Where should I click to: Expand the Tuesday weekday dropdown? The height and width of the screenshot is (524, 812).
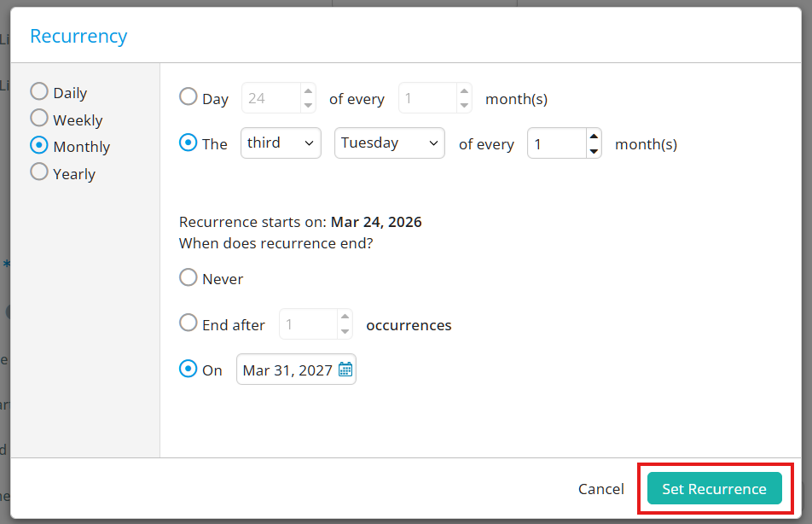click(389, 143)
